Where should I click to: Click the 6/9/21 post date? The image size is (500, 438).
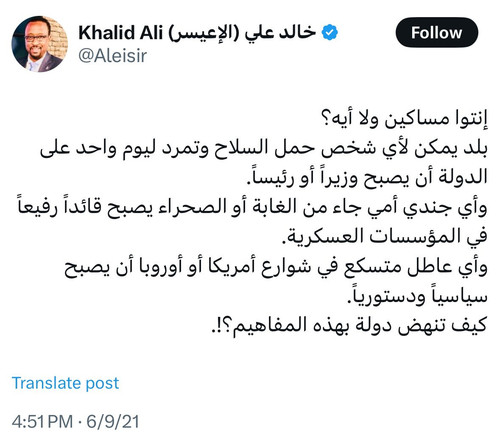(113, 421)
